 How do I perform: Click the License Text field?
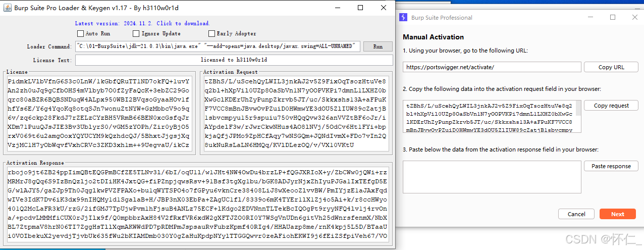[x=234, y=60]
